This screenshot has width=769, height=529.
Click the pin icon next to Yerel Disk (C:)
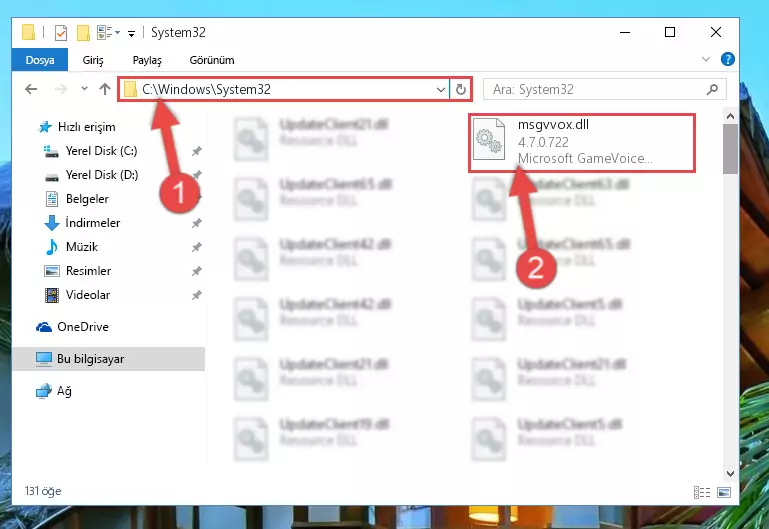pyautogui.click(x=197, y=151)
